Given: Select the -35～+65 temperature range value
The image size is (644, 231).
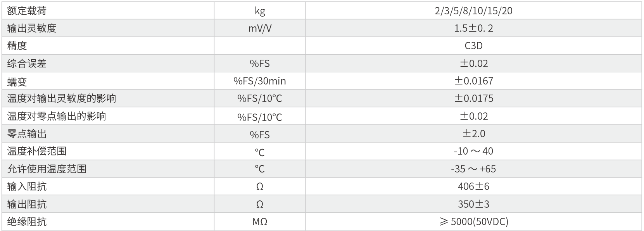Looking at the screenshot, I should tap(473, 169).
